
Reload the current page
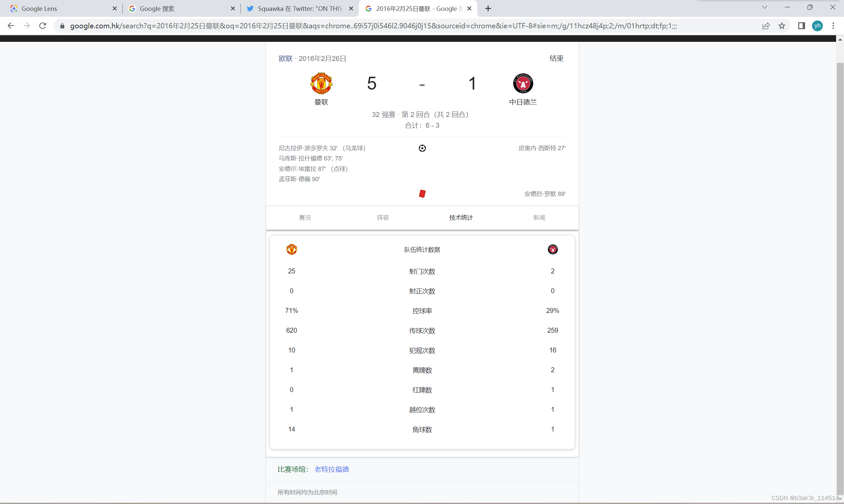click(43, 26)
